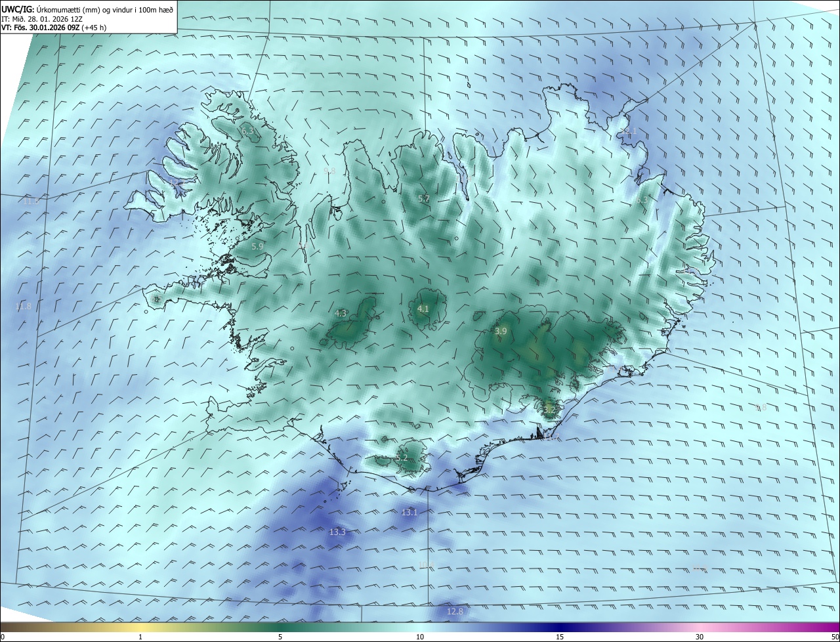Click the title 'UWC/IG: Úrkomumætti (mm) og vindur'
Image resolution: width=840 pixels, height=642 pixels.
(x=87, y=11)
